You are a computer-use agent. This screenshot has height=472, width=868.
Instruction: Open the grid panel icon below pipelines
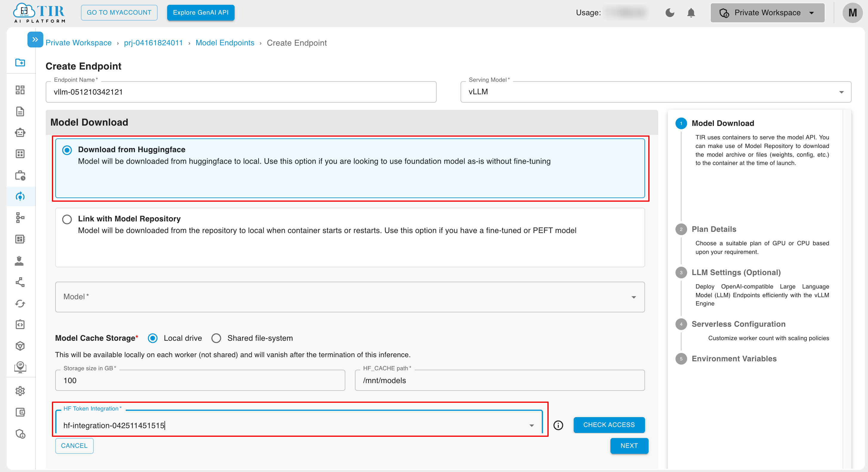tap(20, 239)
